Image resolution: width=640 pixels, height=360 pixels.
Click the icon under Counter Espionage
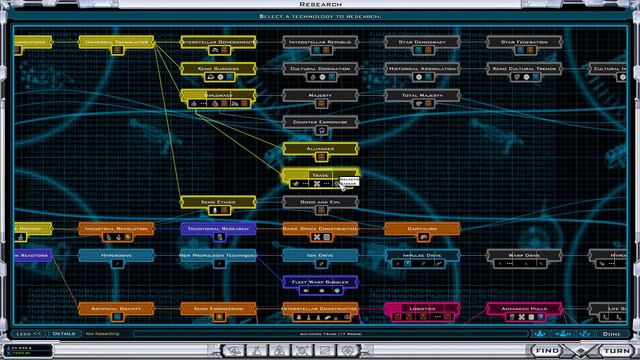point(321,130)
